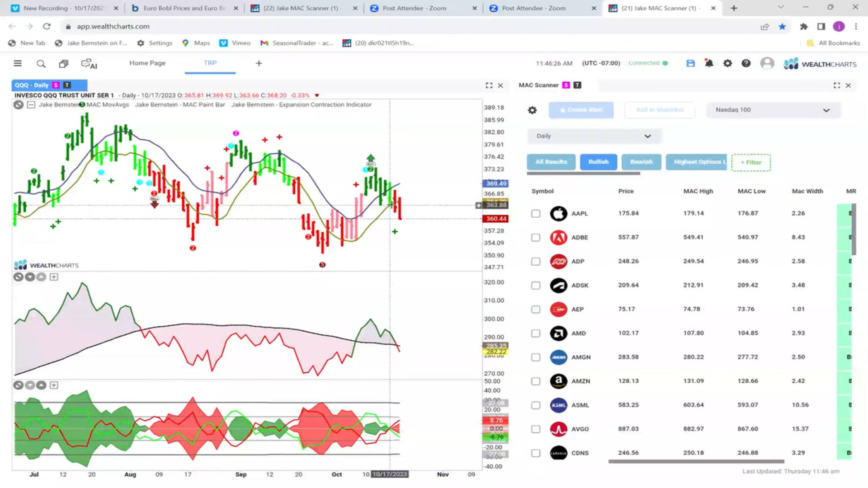Close the MAC Scanner panel
The image size is (868, 488).
point(848,85)
